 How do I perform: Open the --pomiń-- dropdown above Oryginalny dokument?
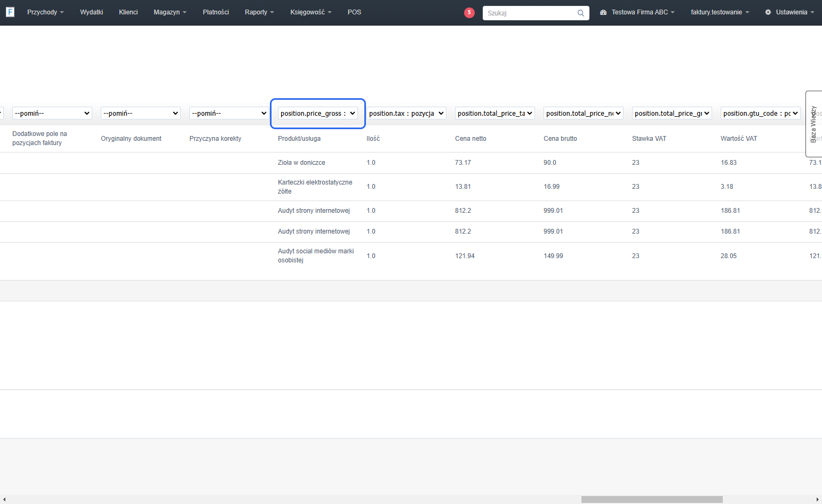point(141,113)
